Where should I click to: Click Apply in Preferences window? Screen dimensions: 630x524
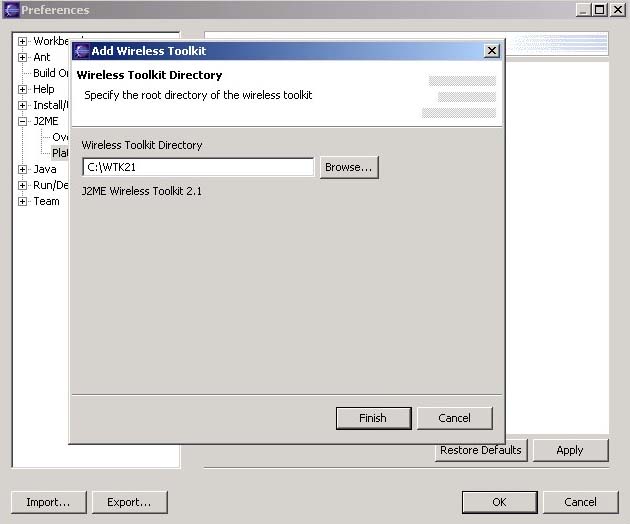pos(570,450)
